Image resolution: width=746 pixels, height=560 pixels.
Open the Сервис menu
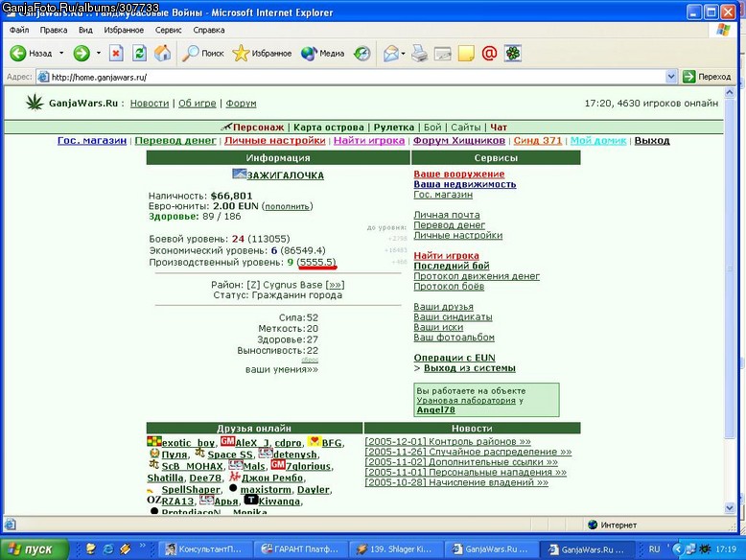(x=169, y=30)
